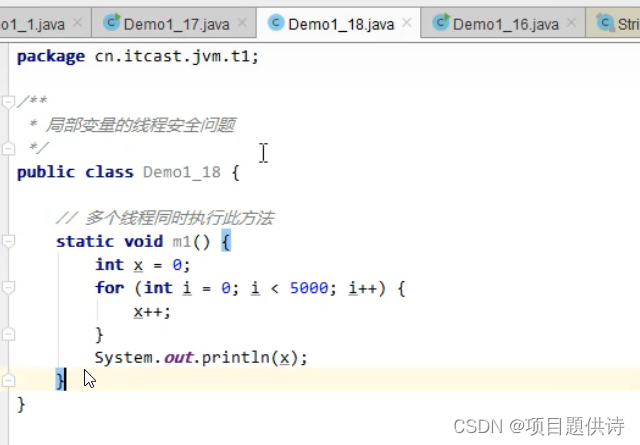
Task: Collapse the Javadoc comment fold end marker
Action: 8,148
